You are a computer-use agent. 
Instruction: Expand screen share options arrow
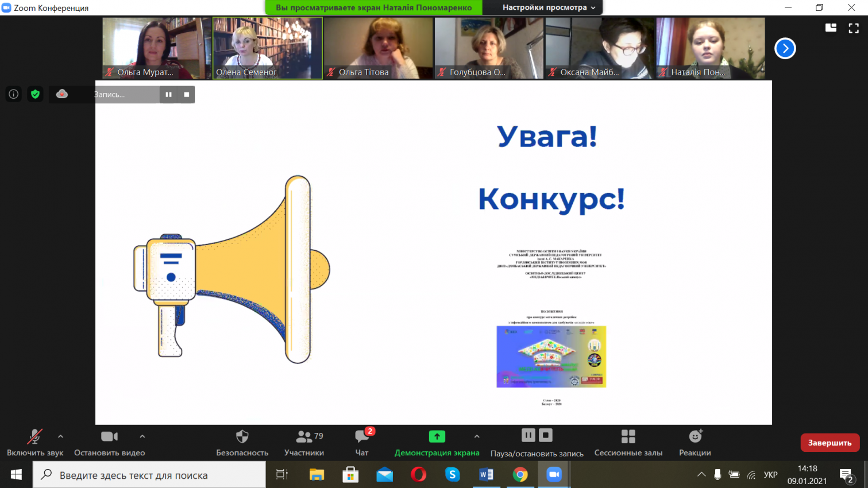click(477, 436)
